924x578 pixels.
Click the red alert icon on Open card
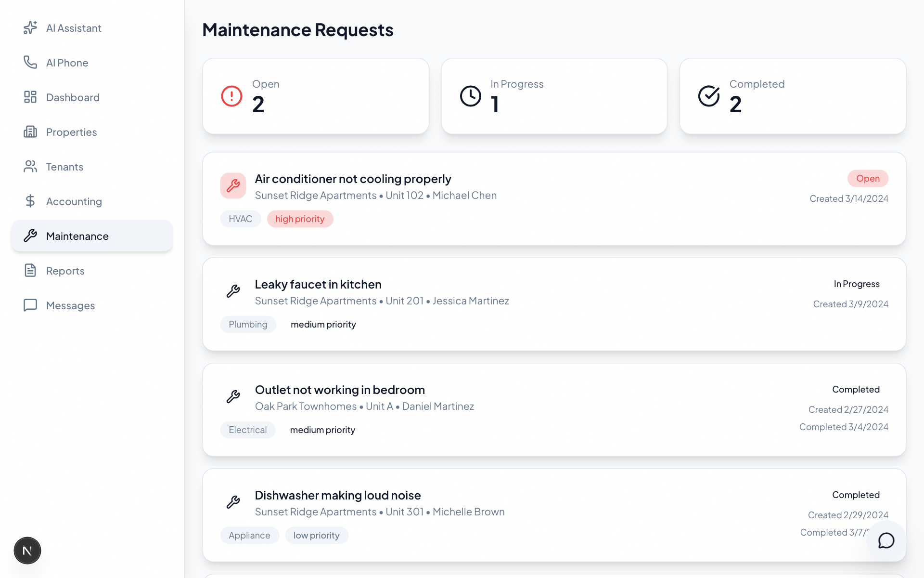click(x=231, y=96)
